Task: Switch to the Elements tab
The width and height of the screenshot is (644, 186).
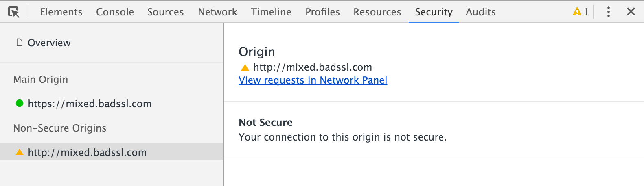Action: click(x=61, y=12)
